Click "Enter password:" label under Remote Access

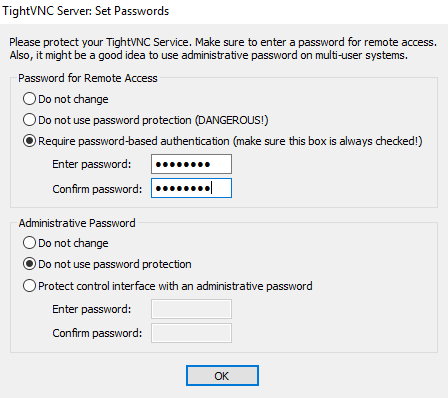(92, 164)
